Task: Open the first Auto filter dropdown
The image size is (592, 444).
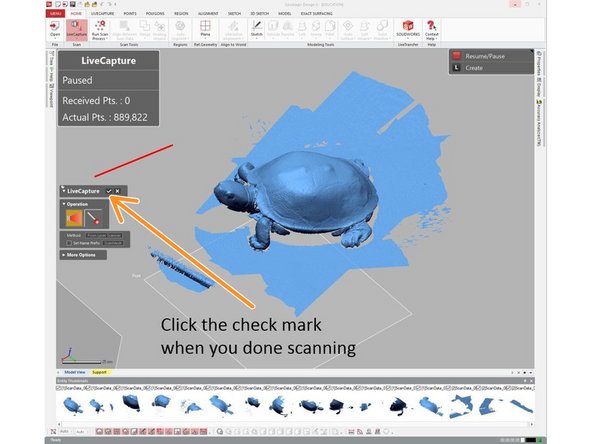Action: 66,431
